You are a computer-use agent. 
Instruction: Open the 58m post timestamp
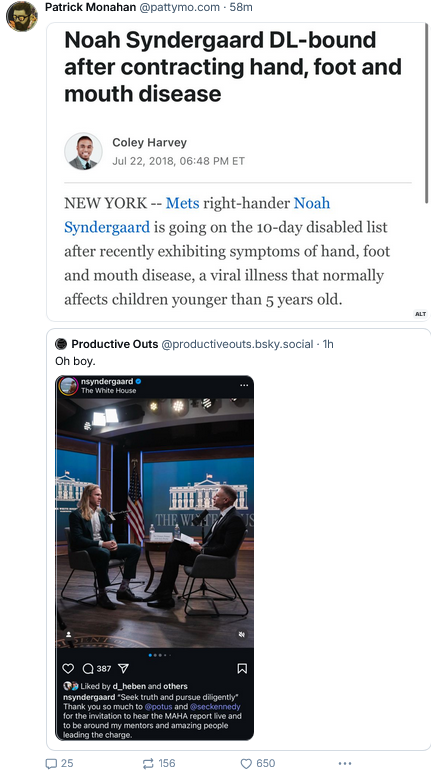pyautogui.click(x=241, y=7)
